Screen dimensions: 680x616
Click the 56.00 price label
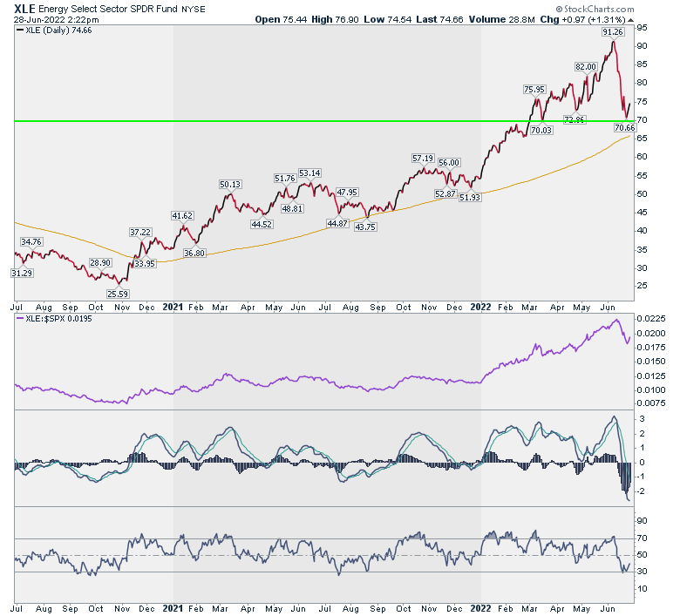coord(448,163)
